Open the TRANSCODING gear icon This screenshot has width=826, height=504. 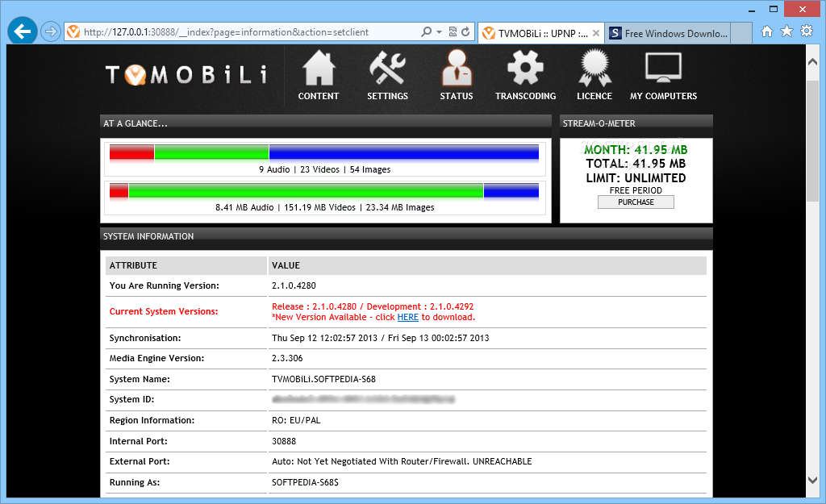coord(525,68)
